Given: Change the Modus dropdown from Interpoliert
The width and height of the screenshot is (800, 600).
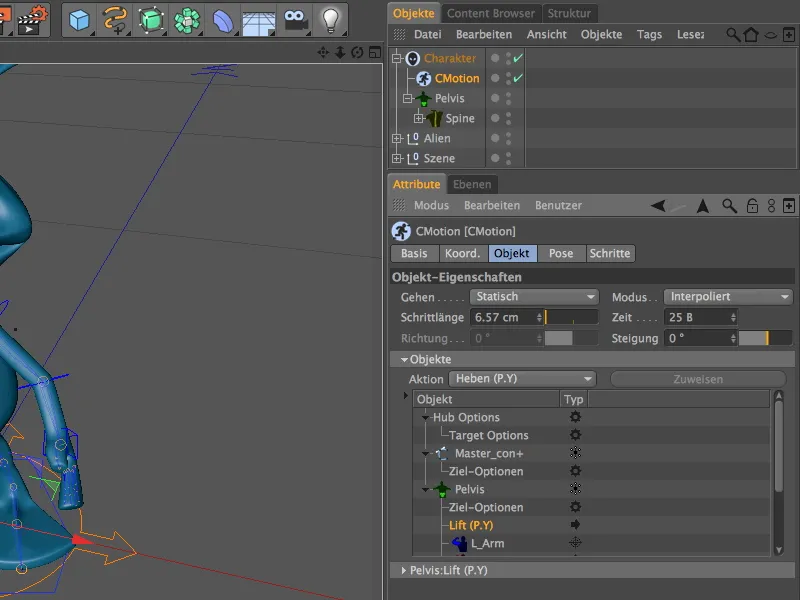Looking at the screenshot, I should pos(727,296).
